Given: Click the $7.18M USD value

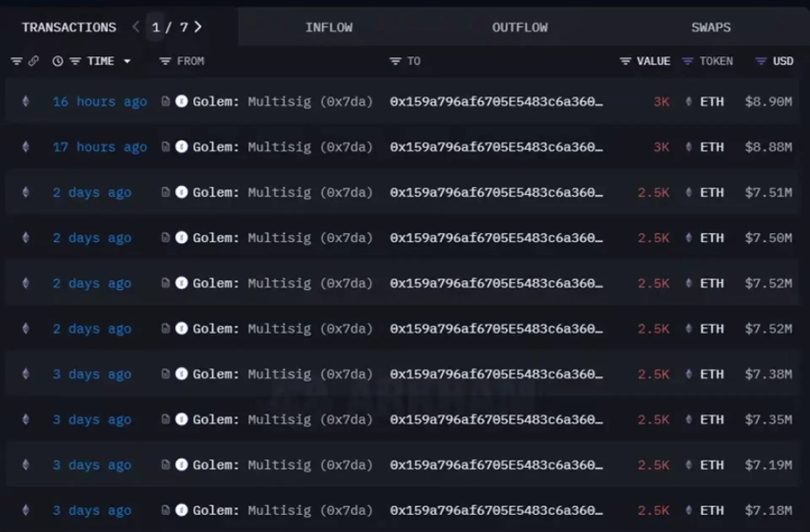Looking at the screenshot, I should [x=768, y=510].
